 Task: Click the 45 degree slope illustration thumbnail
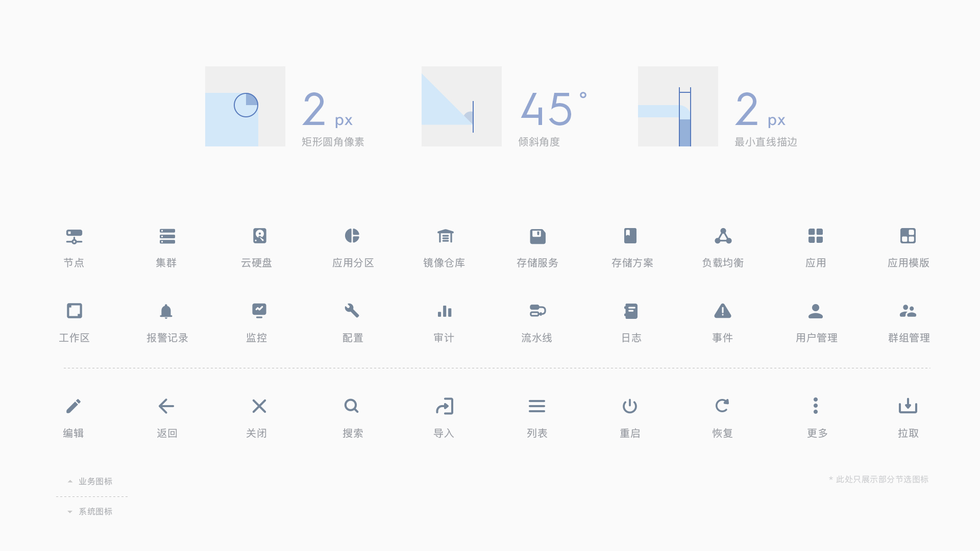(x=461, y=106)
